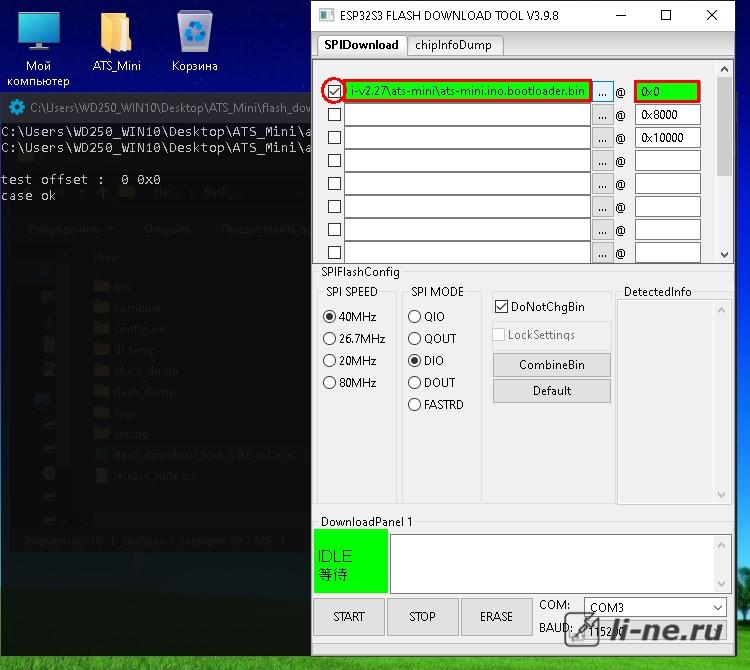Open the COM port dropdown showing COM3
750x670 pixels.
(x=655, y=607)
